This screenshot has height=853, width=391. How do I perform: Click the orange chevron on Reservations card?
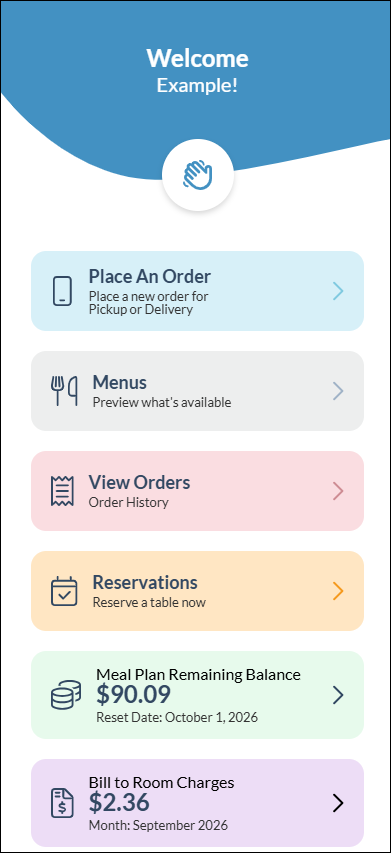[338, 591]
